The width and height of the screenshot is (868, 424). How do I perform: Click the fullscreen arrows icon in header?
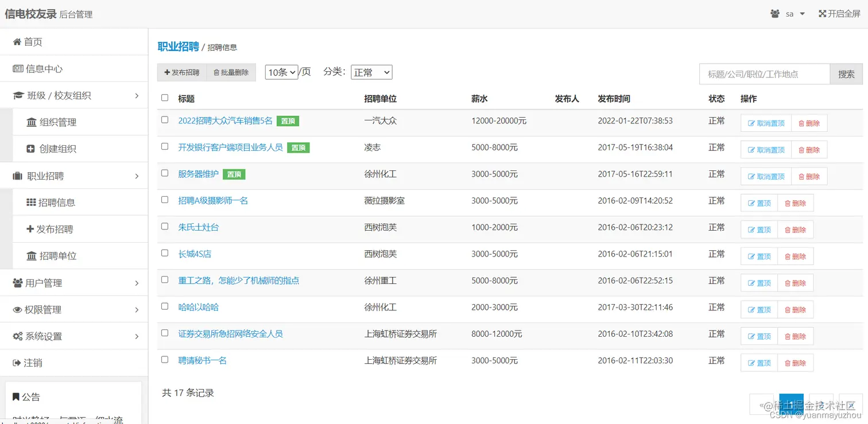822,14
